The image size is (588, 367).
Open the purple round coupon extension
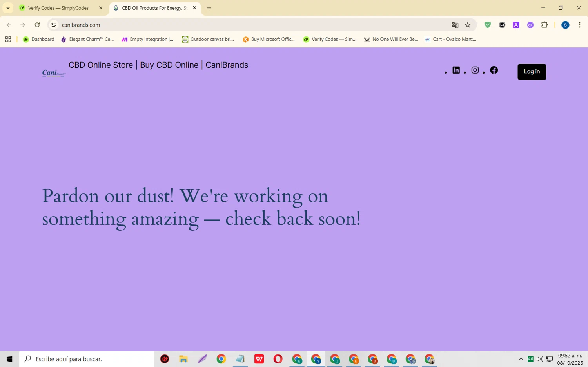click(x=530, y=25)
